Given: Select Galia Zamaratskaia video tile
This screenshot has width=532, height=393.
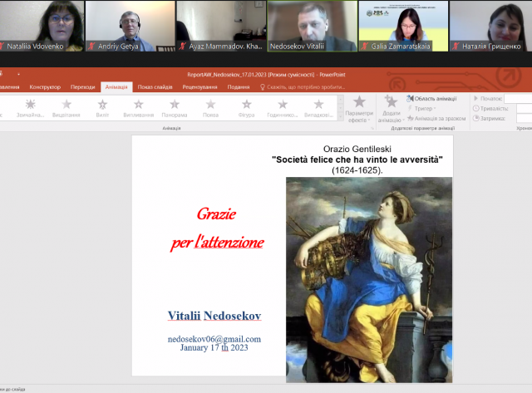Looking at the screenshot, I should coord(403,26).
